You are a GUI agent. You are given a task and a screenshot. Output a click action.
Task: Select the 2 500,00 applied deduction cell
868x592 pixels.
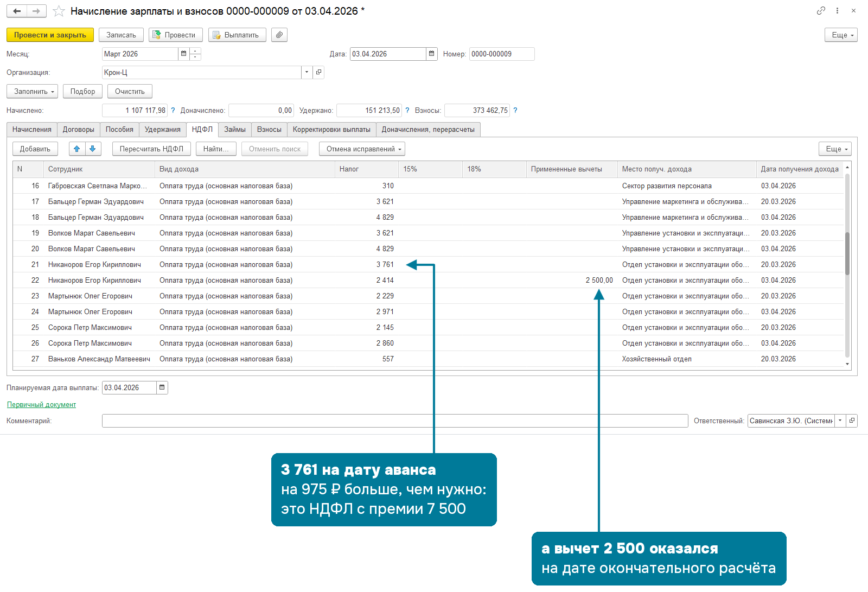572,280
